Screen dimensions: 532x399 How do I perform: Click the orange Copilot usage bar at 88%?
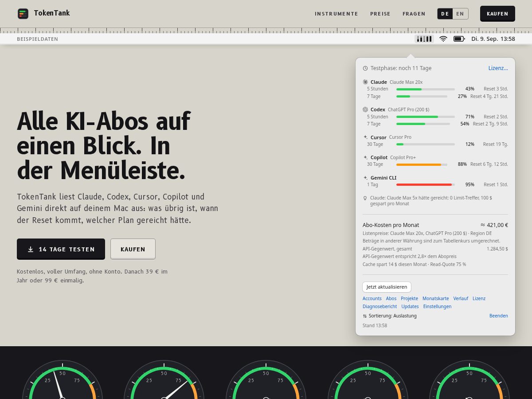point(422,164)
